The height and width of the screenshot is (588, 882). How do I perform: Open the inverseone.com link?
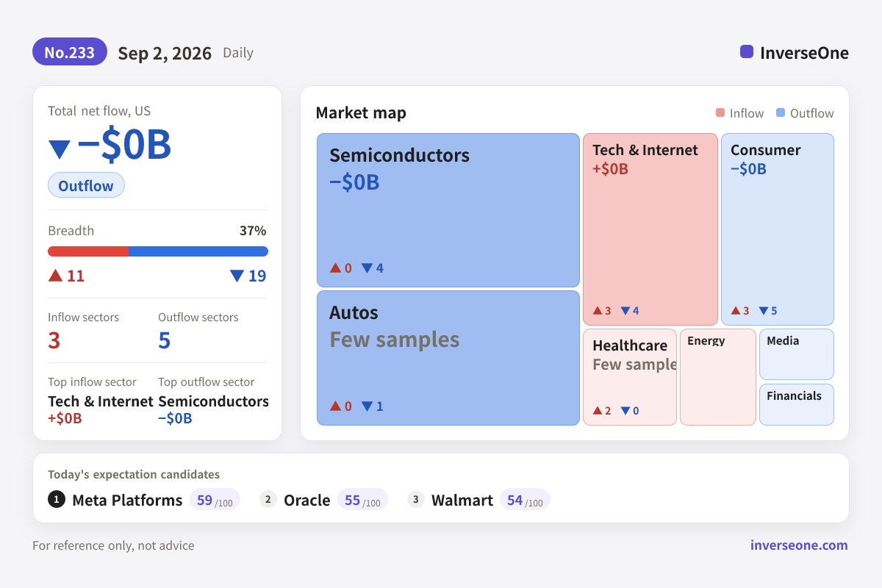799,545
